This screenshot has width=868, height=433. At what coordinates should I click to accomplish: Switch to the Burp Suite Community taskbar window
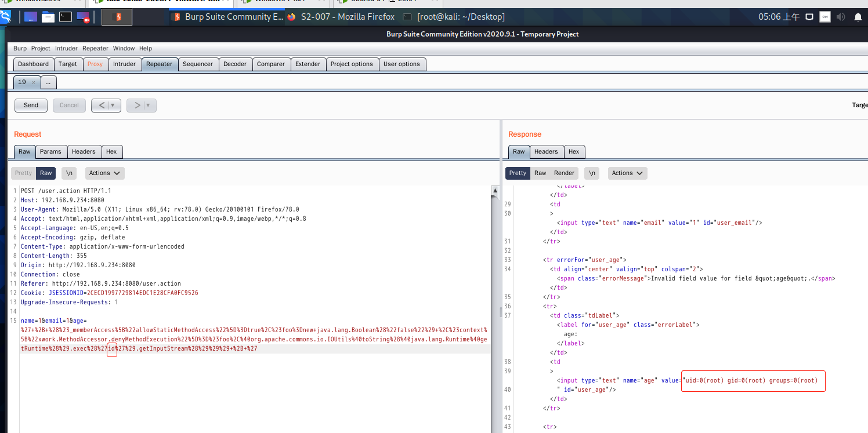click(x=227, y=17)
